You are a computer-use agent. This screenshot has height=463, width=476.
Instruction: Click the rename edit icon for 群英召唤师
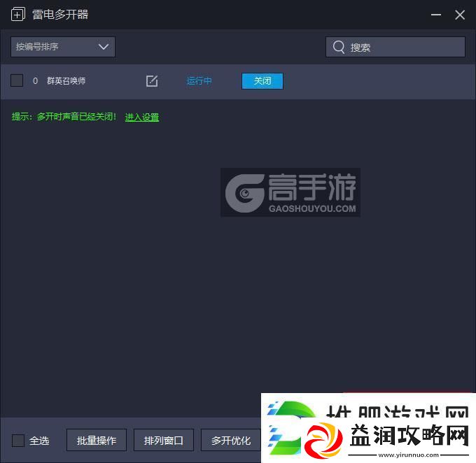[152, 81]
